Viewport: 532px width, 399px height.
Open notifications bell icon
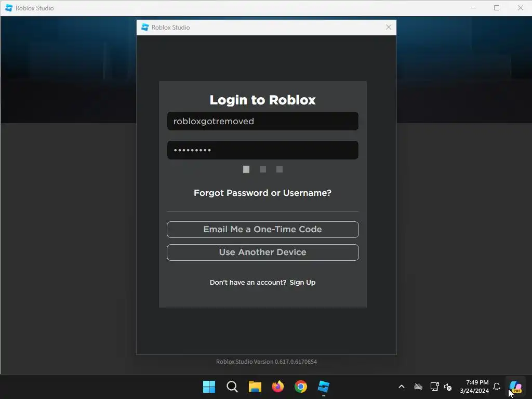[497, 387]
